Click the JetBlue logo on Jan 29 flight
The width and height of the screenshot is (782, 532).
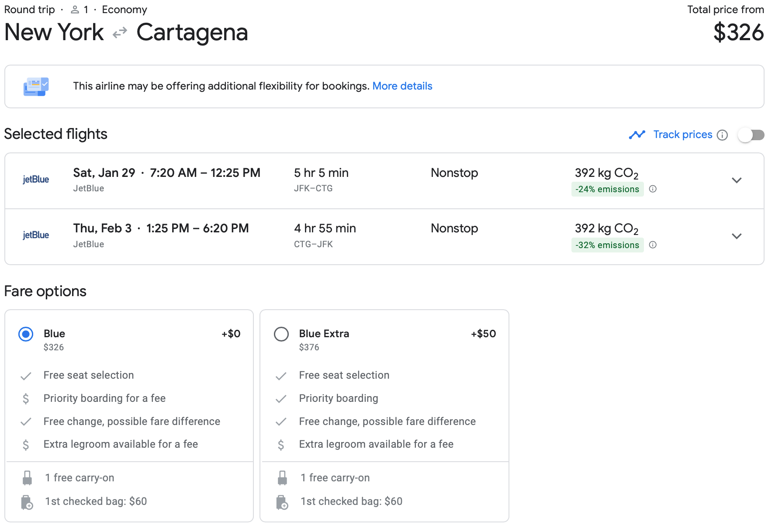coord(36,180)
